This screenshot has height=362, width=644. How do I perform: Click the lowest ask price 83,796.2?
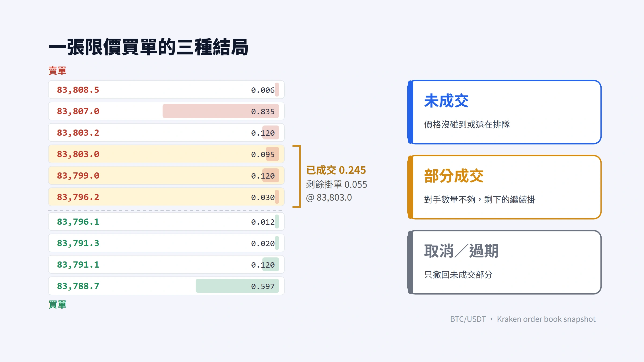78,197
